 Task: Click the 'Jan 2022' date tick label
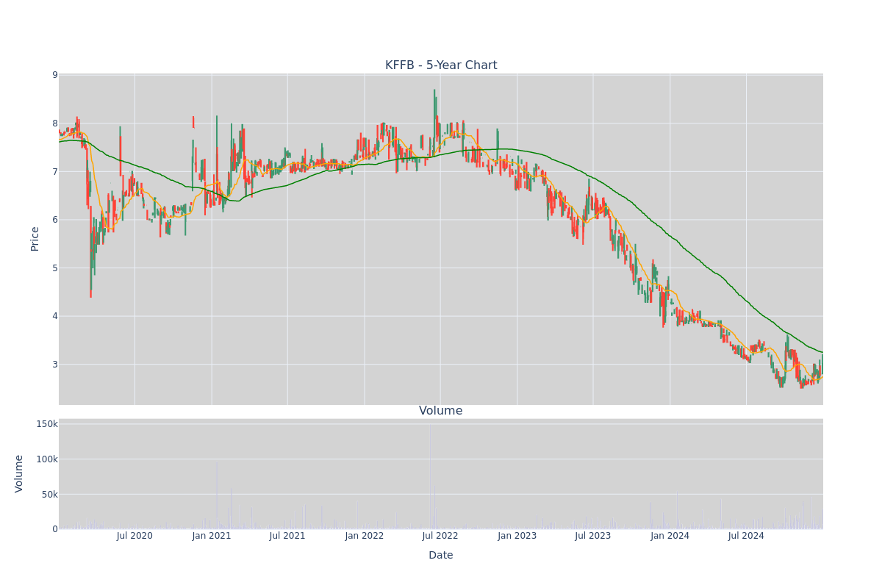(x=365, y=536)
